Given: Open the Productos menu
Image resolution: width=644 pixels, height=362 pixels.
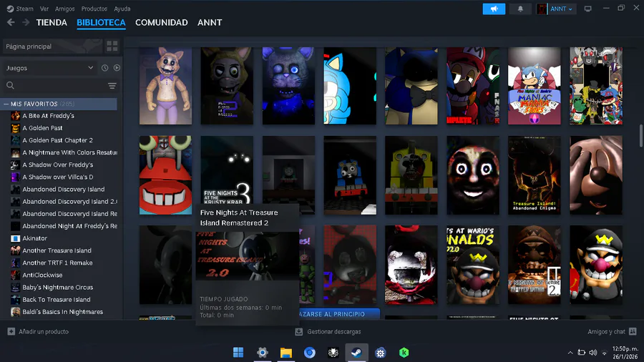Looking at the screenshot, I should [x=94, y=9].
